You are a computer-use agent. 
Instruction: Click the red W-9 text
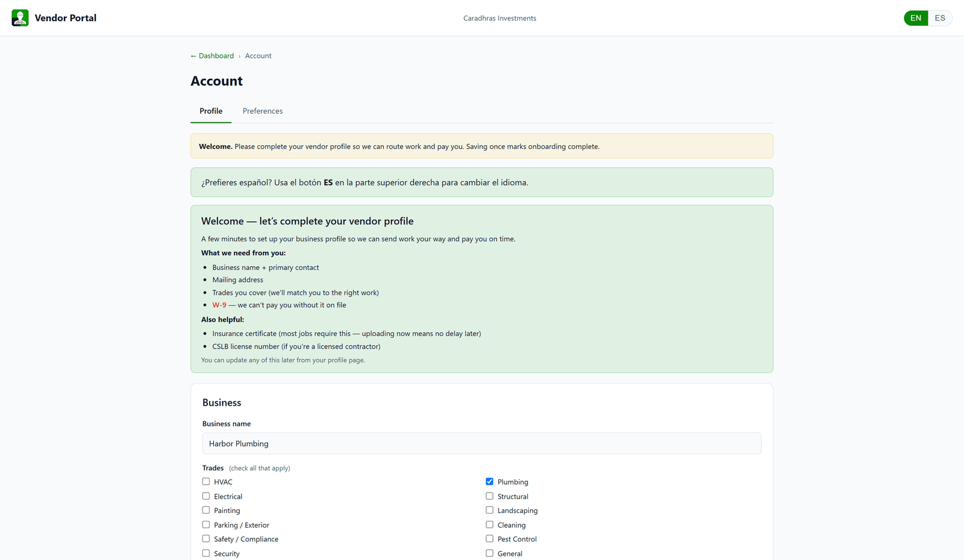219,305
